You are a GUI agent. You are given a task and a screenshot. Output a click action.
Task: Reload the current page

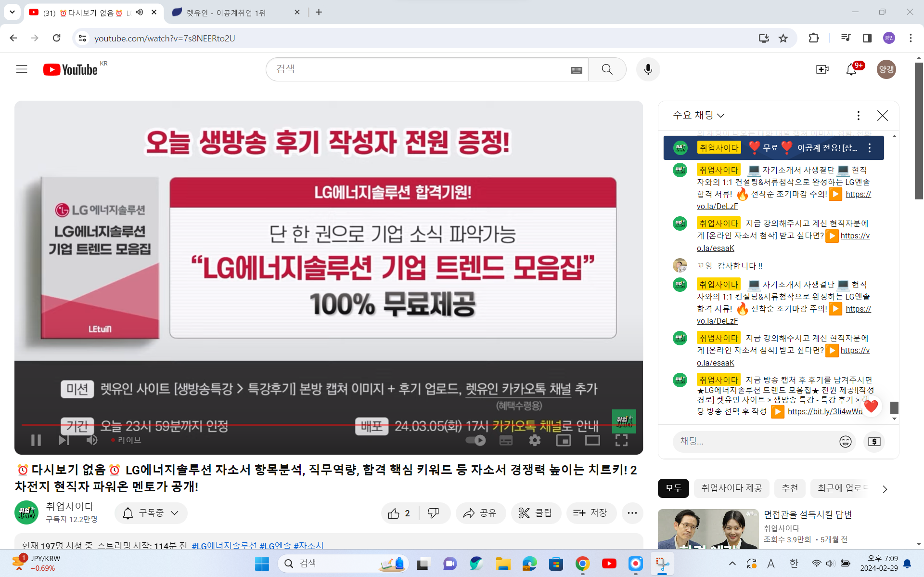tap(57, 38)
